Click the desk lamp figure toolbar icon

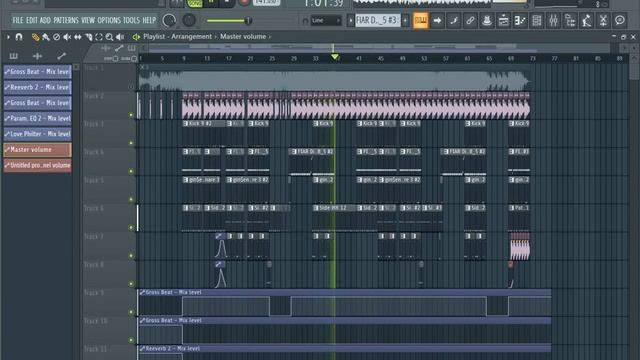tap(587, 20)
